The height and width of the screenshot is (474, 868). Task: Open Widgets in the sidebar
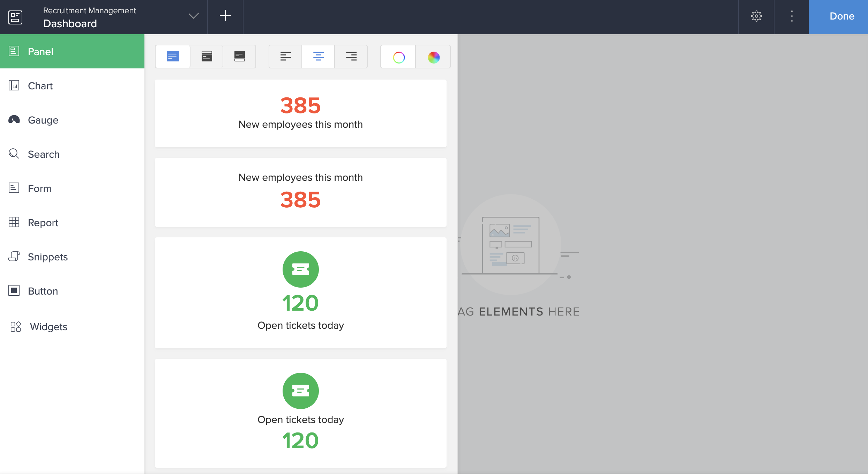pyautogui.click(x=48, y=327)
